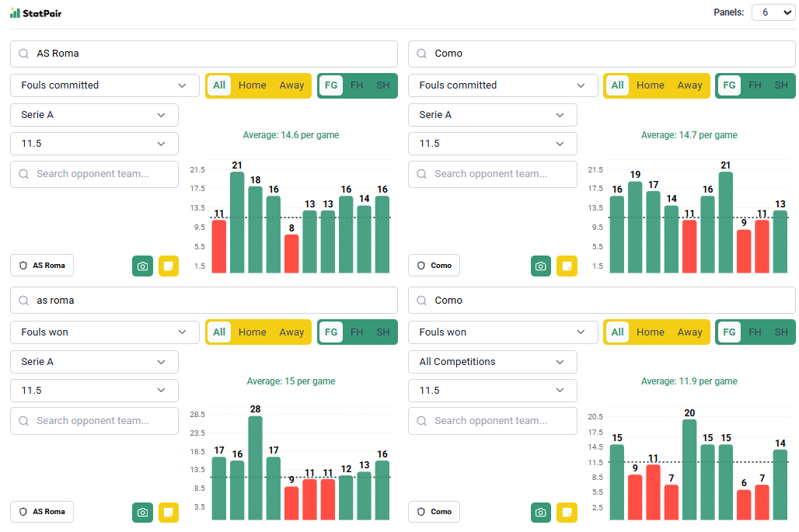Click camera screenshot icon in AS Roma fouls committed panel
799x532 pixels.
142,266
